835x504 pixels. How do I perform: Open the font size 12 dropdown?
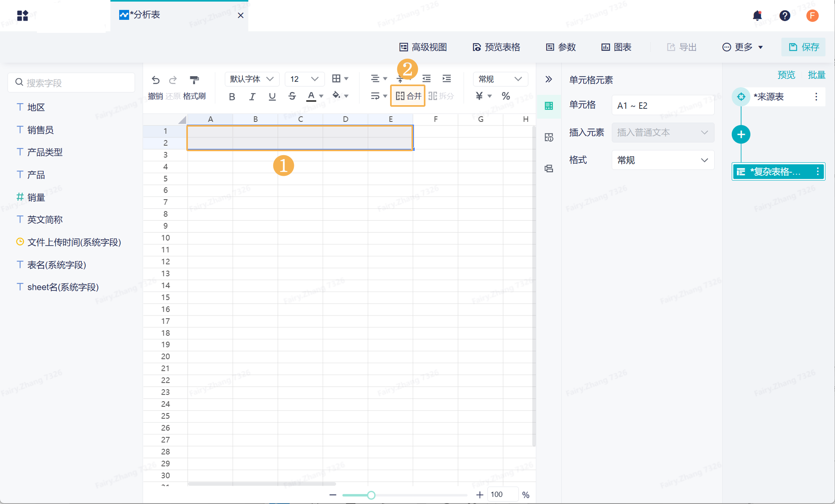[304, 79]
